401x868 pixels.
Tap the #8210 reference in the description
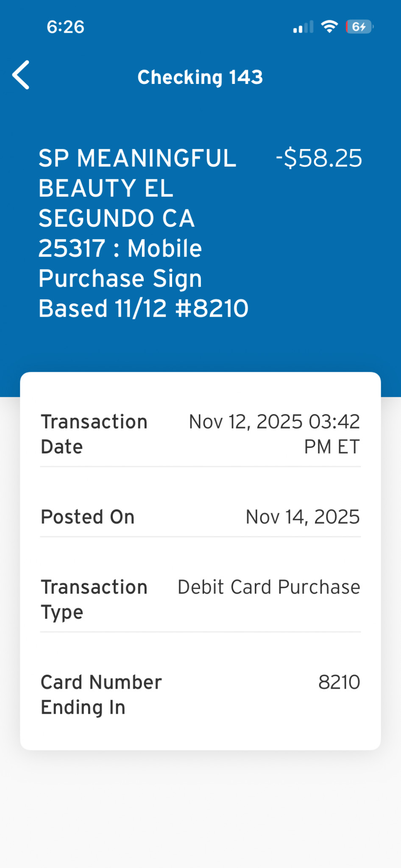pyautogui.click(x=212, y=308)
